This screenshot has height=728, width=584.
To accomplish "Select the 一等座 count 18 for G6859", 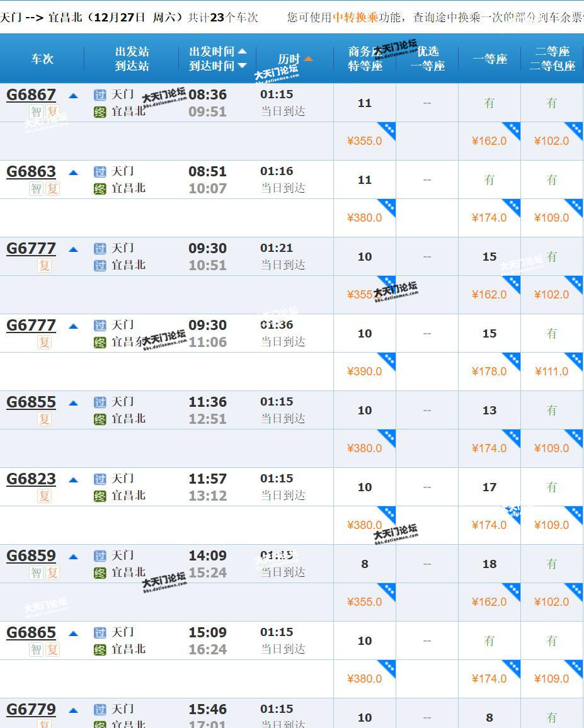I will (x=490, y=564).
